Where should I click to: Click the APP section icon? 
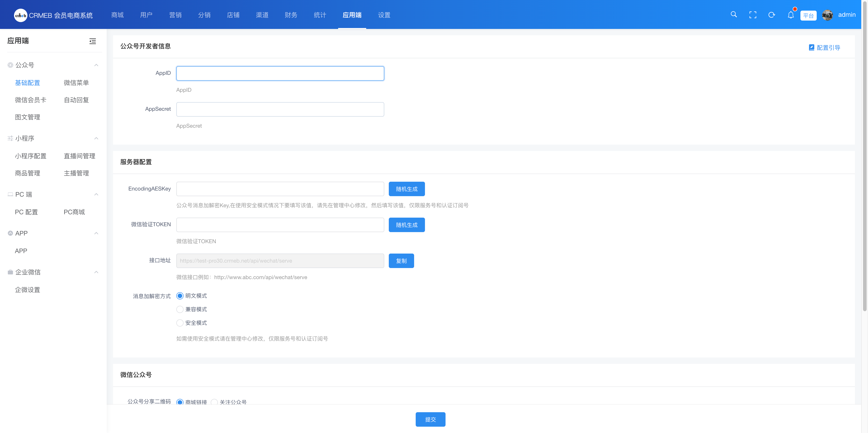10,233
